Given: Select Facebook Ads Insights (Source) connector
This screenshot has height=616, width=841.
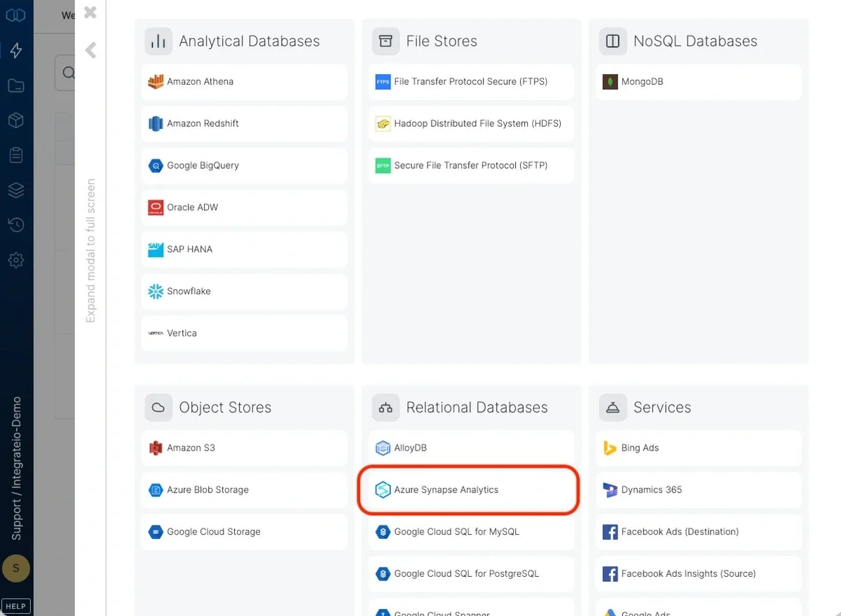Looking at the screenshot, I should click(x=697, y=573).
